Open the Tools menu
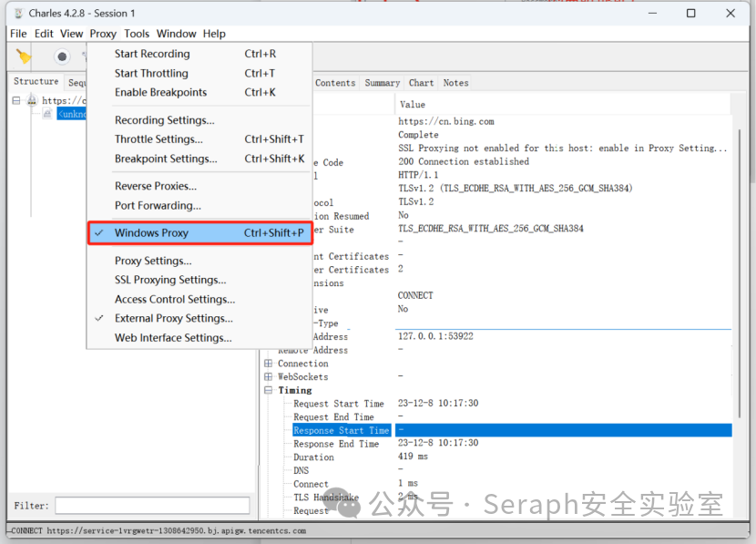The image size is (756, 544). (x=137, y=34)
